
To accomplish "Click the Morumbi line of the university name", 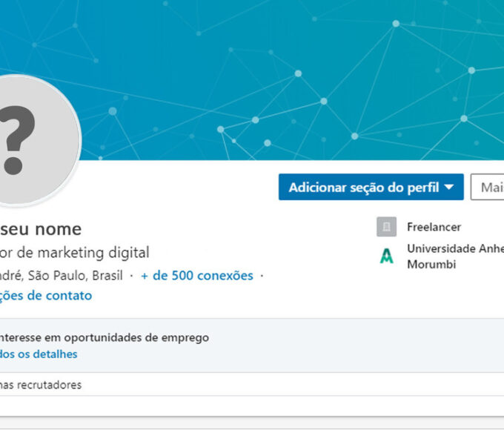I will tap(431, 265).
